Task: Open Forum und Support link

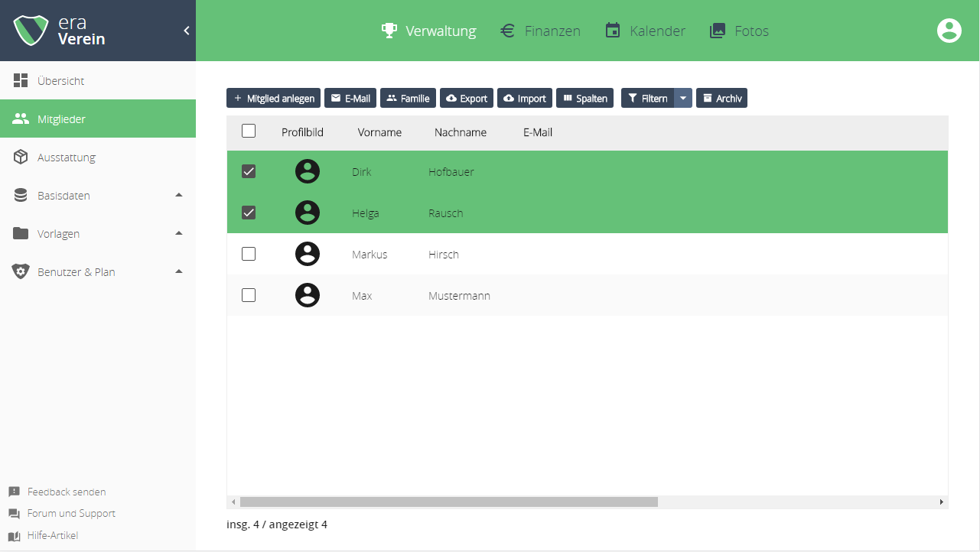Action: 71,514
